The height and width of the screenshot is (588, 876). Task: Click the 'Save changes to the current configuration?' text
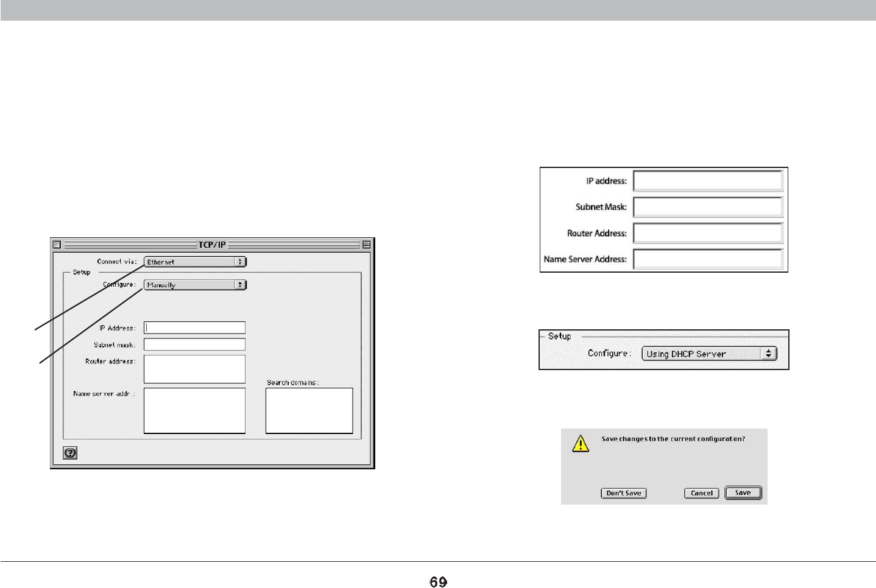pos(673,439)
